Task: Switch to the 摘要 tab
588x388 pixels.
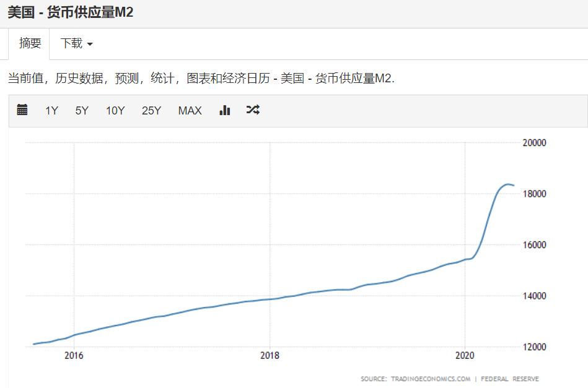Action: [30, 43]
